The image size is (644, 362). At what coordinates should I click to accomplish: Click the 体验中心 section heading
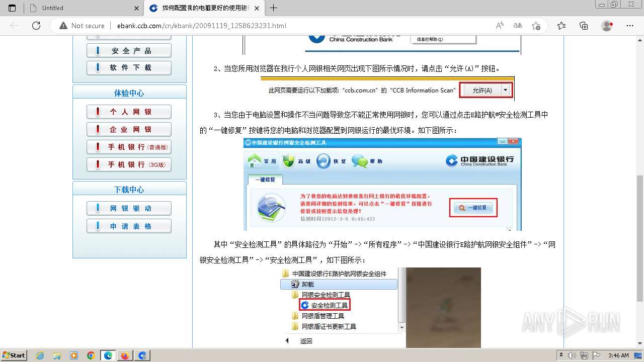click(129, 93)
